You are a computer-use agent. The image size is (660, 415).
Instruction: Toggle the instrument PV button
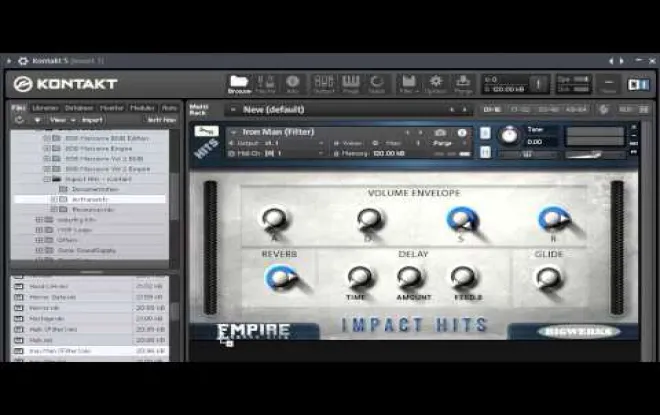point(633,152)
